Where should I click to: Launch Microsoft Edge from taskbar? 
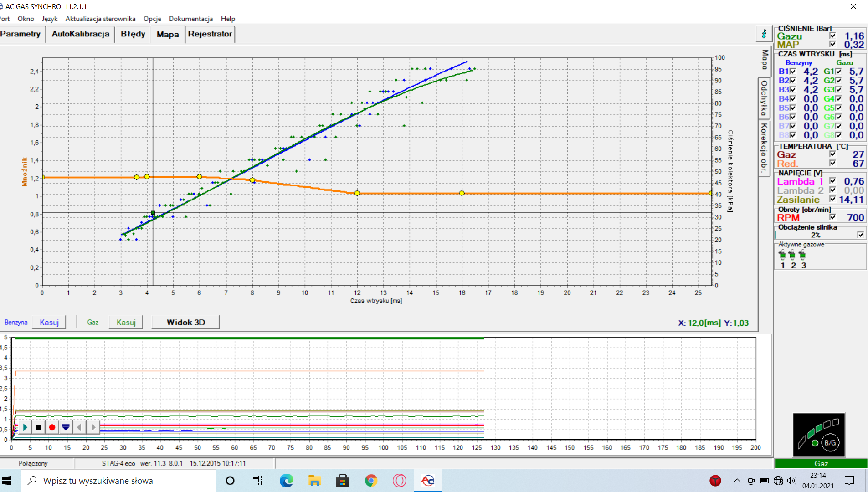(x=286, y=481)
